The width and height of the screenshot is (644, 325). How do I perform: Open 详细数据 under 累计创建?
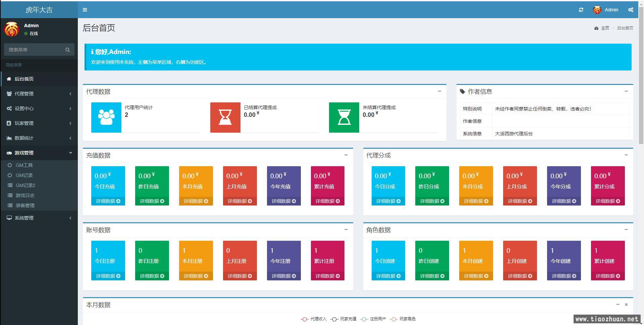(x=608, y=276)
